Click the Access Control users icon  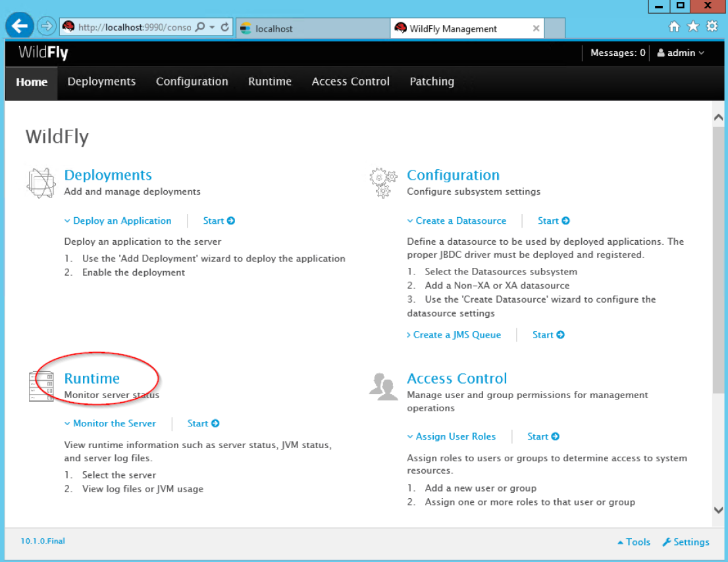[x=384, y=386]
